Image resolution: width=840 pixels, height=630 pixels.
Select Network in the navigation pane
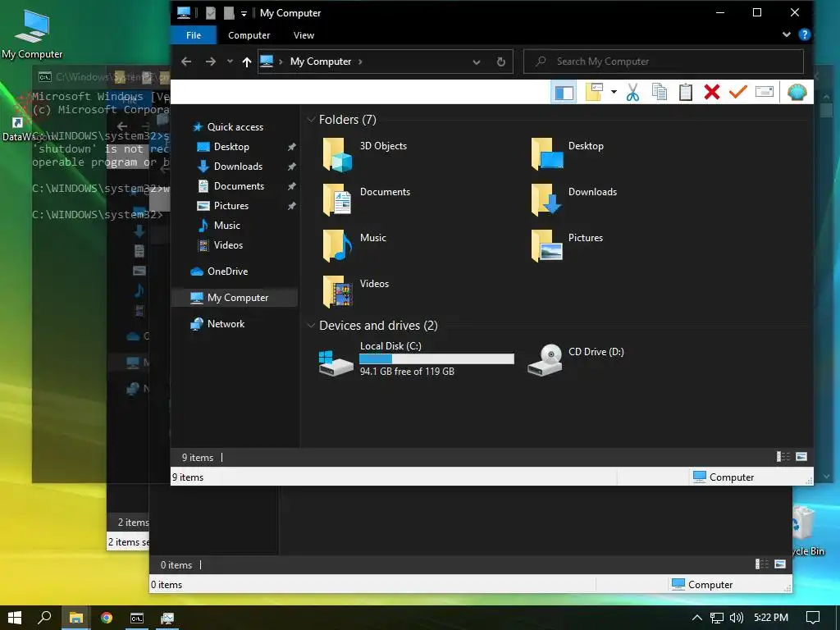(x=226, y=324)
